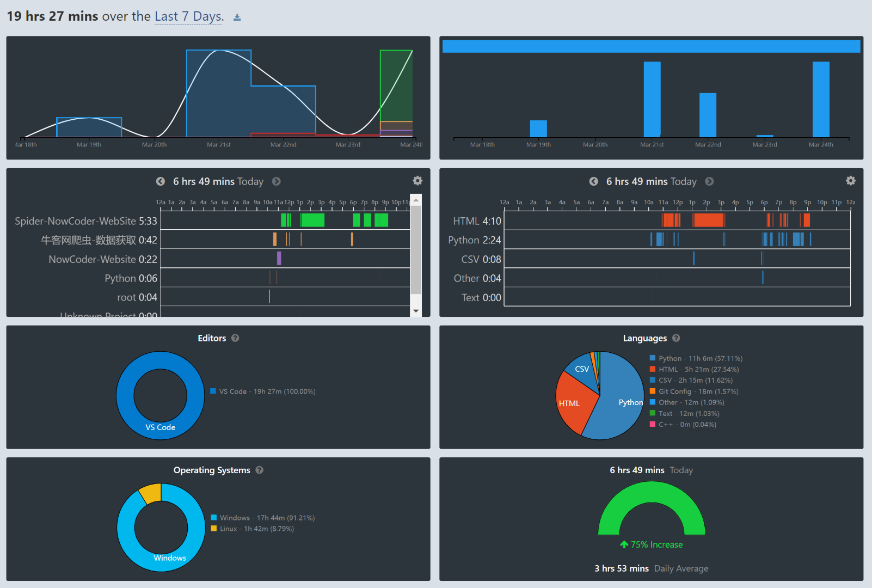872x588 pixels.
Task: Show help for Languages chart
Action: (676, 338)
